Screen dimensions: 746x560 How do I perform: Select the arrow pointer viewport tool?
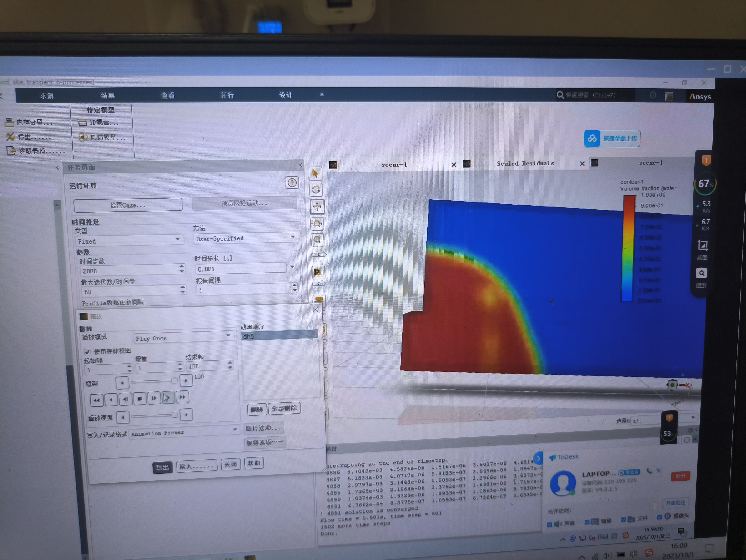point(316,174)
